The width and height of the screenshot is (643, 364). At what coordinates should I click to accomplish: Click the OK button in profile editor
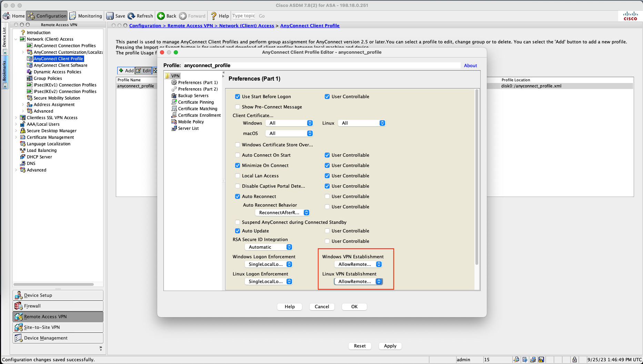[x=354, y=306]
